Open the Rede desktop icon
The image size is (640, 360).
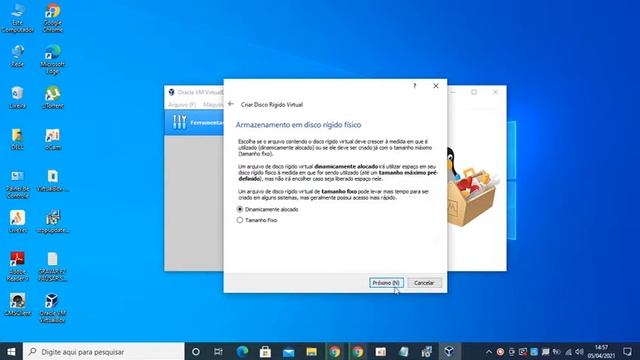18,56
